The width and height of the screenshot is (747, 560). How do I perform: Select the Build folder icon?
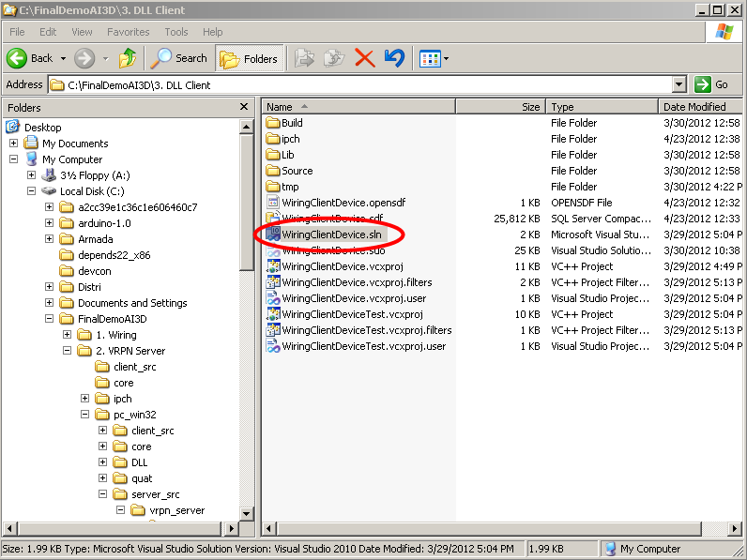pos(273,123)
